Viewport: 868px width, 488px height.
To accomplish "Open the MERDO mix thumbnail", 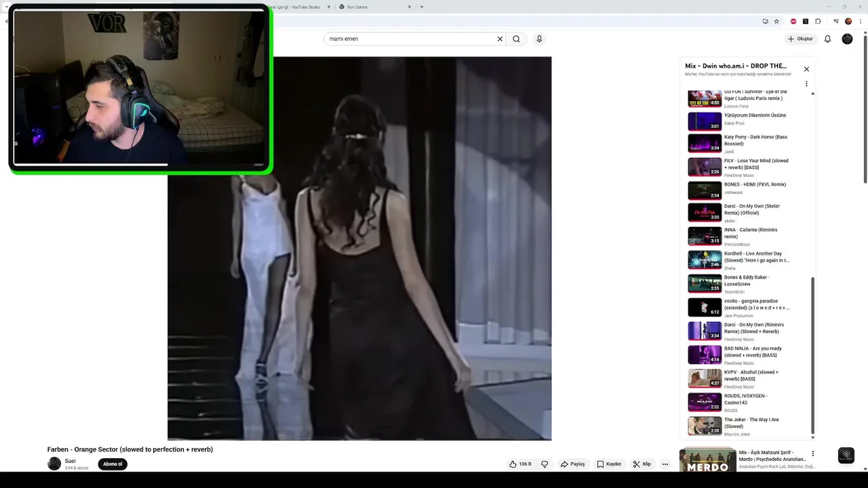I will coord(707,460).
